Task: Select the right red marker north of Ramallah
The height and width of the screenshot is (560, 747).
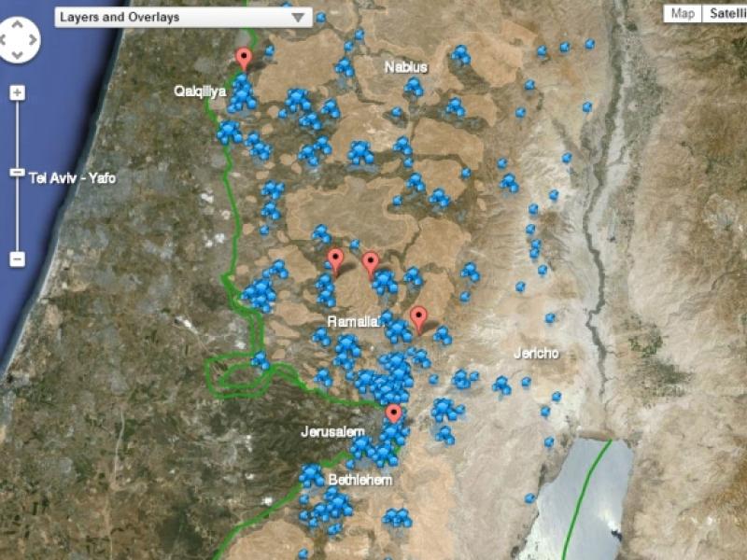Action: click(371, 263)
